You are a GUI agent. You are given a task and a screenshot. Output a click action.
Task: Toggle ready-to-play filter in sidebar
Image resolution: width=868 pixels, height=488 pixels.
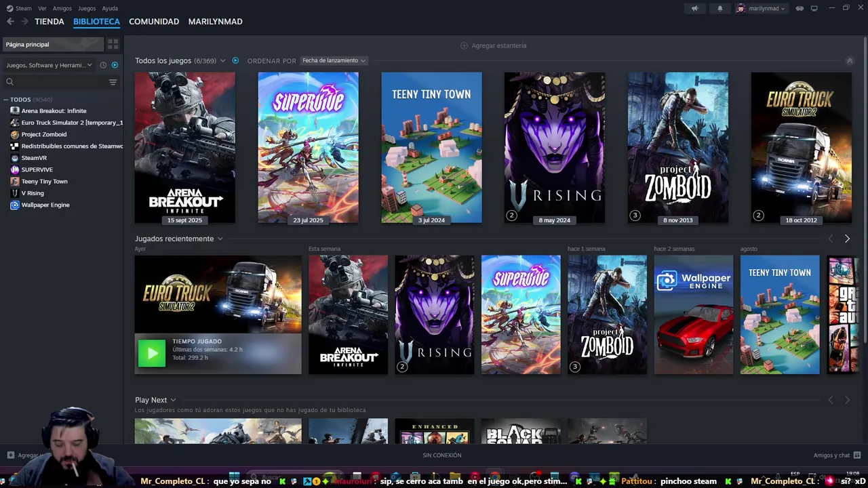pyautogui.click(x=115, y=65)
